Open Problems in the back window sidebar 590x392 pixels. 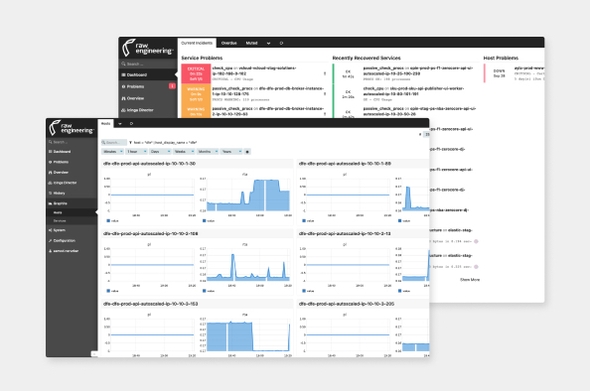pyautogui.click(x=148, y=87)
